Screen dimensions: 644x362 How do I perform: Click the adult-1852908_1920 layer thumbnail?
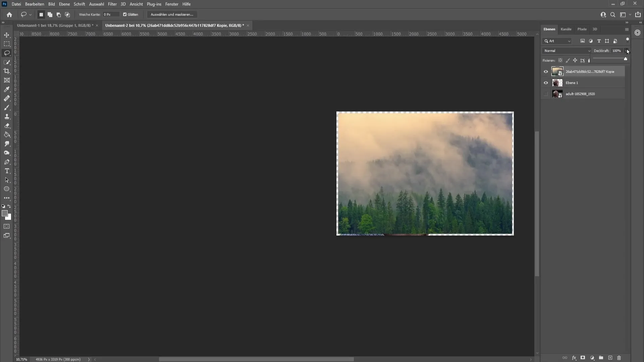(x=557, y=94)
